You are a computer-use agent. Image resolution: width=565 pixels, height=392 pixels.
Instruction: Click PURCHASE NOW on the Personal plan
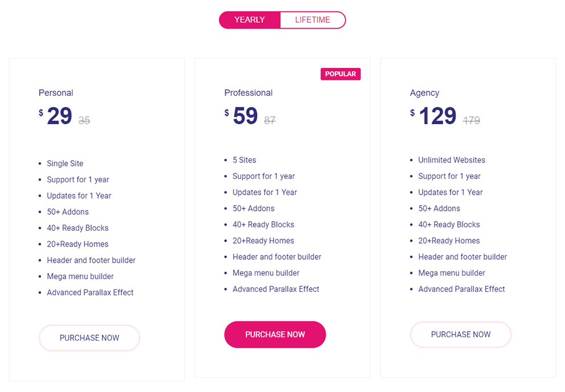(89, 338)
